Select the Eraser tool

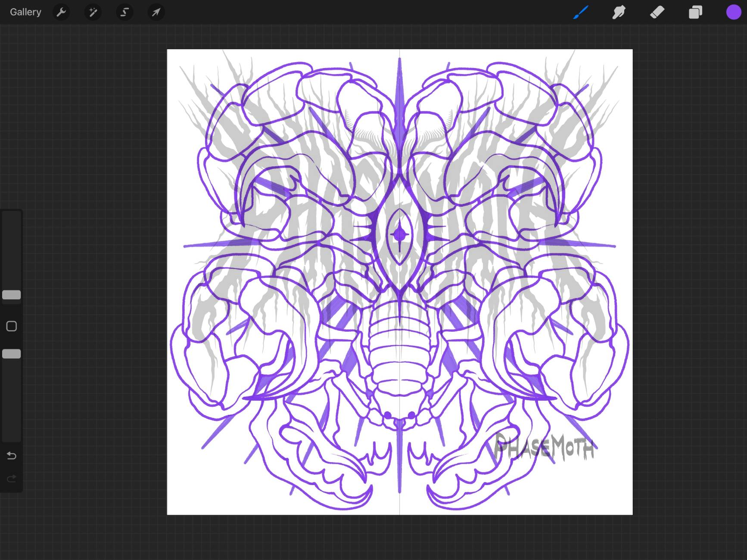[x=657, y=12]
